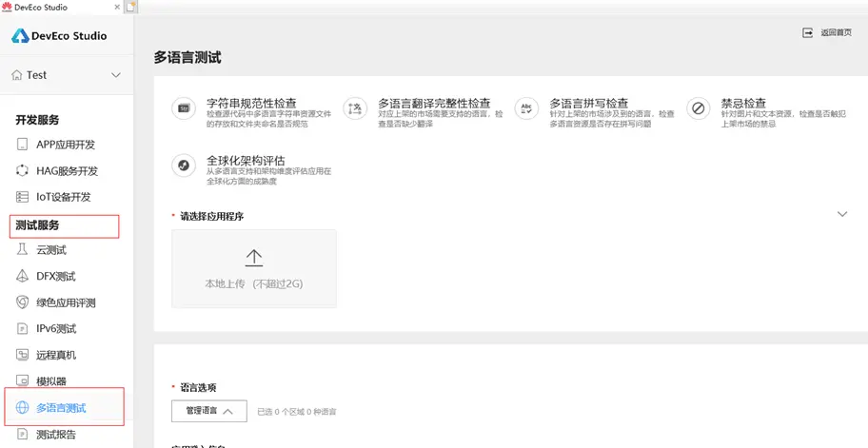868x448 pixels.
Task: Click 远程真机 screen icon
Action: [x=22, y=355]
